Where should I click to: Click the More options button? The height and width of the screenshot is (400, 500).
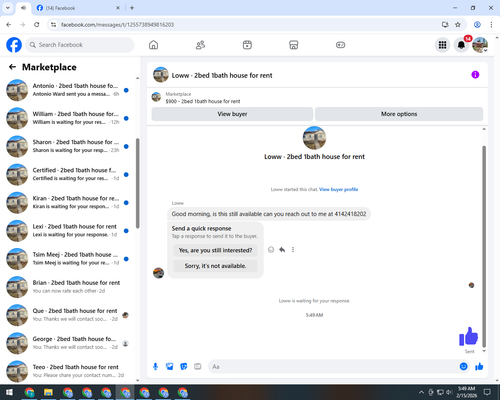coord(399,114)
